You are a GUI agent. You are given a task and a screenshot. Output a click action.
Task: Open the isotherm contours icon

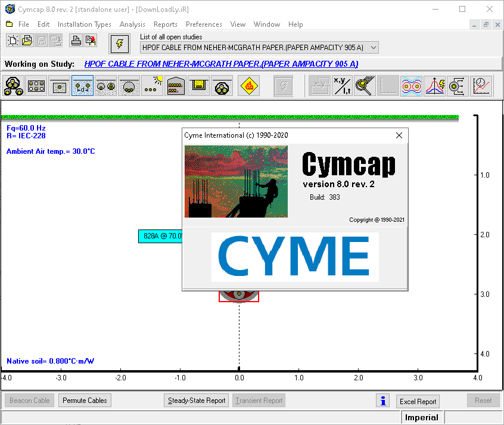point(412,86)
